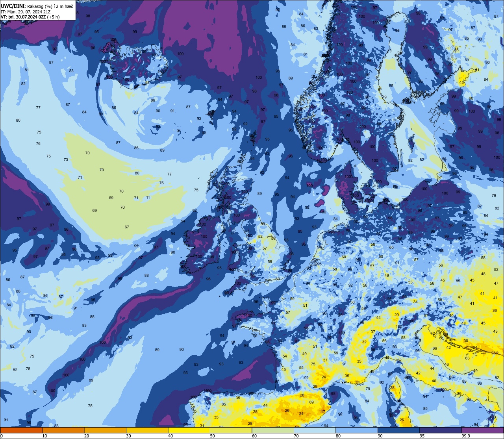Click the 95–99.9 navy legend swatch
This screenshot has width=504, height=439.
441,430
